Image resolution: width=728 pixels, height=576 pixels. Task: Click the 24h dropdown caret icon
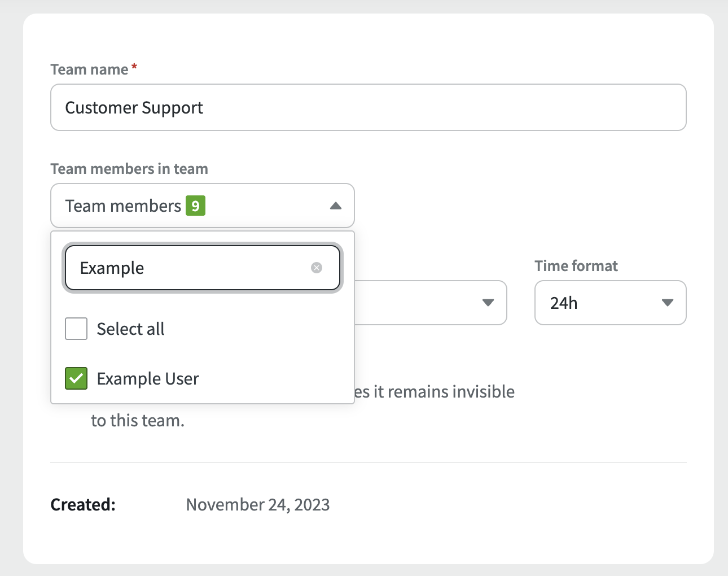point(668,303)
